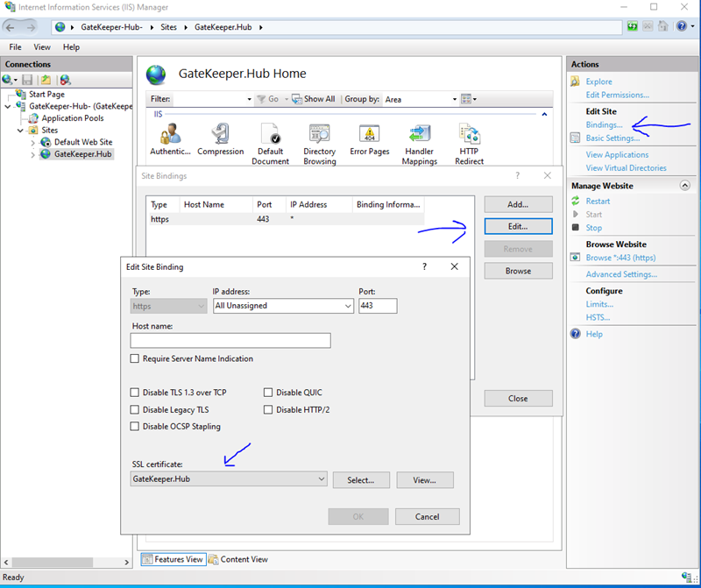Click the Host name text field
The height and width of the screenshot is (588, 701).
pos(230,341)
